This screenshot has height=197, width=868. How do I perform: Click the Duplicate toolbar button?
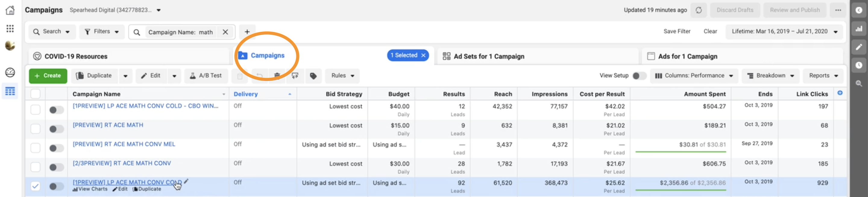click(x=94, y=76)
